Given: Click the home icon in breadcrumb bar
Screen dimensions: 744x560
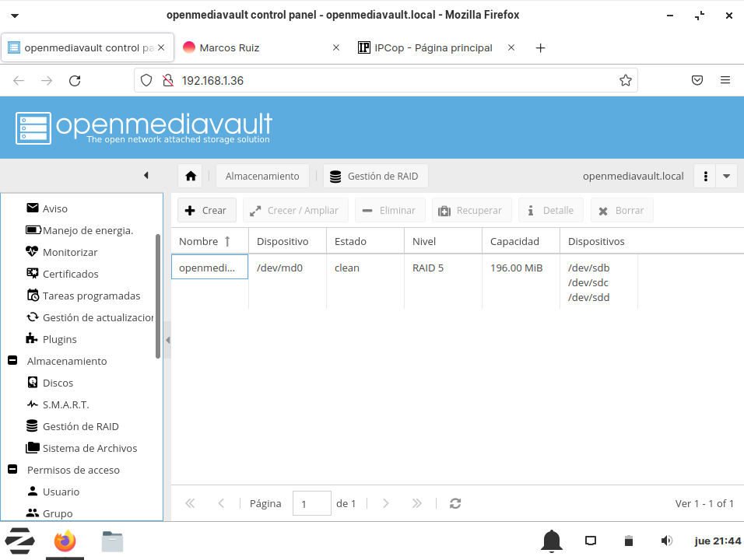Looking at the screenshot, I should (191, 177).
